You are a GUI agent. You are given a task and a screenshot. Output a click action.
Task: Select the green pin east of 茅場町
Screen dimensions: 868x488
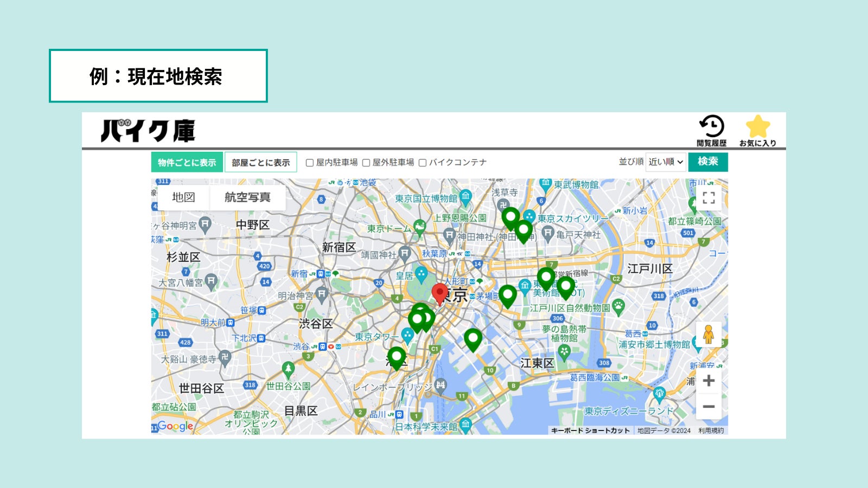coord(508,296)
